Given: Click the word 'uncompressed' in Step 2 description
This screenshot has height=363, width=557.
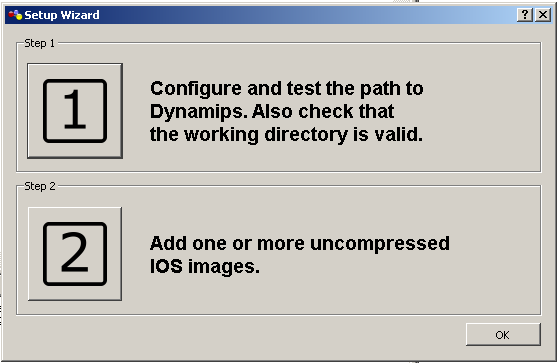Looking at the screenshot, I should (380, 244).
